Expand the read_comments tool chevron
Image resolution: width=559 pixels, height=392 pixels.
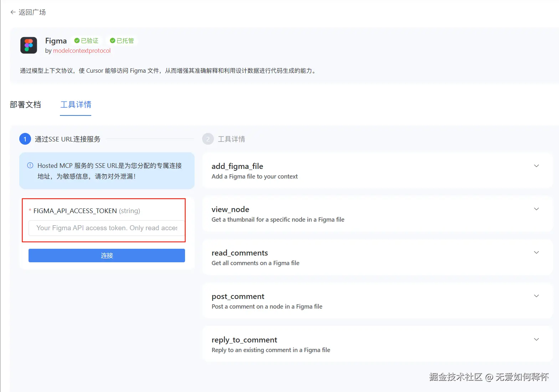coord(536,252)
